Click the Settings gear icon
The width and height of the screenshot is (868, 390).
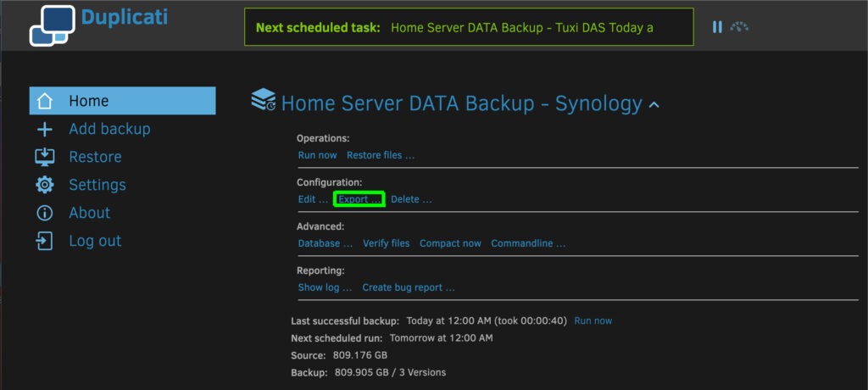45,185
